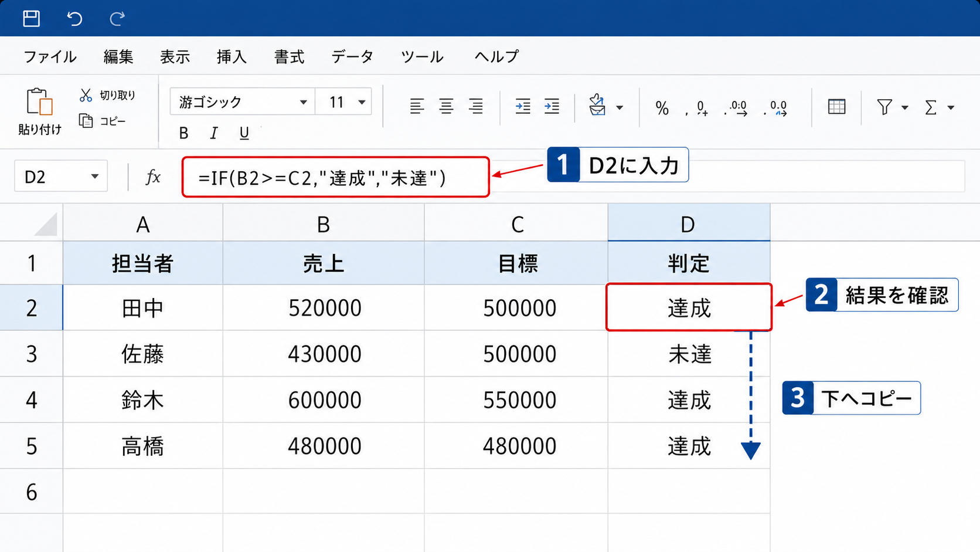Image resolution: width=980 pixels, height=552 pixels.
Task: Select the cell containing 鈴木
Action: [x=143, y=400]
